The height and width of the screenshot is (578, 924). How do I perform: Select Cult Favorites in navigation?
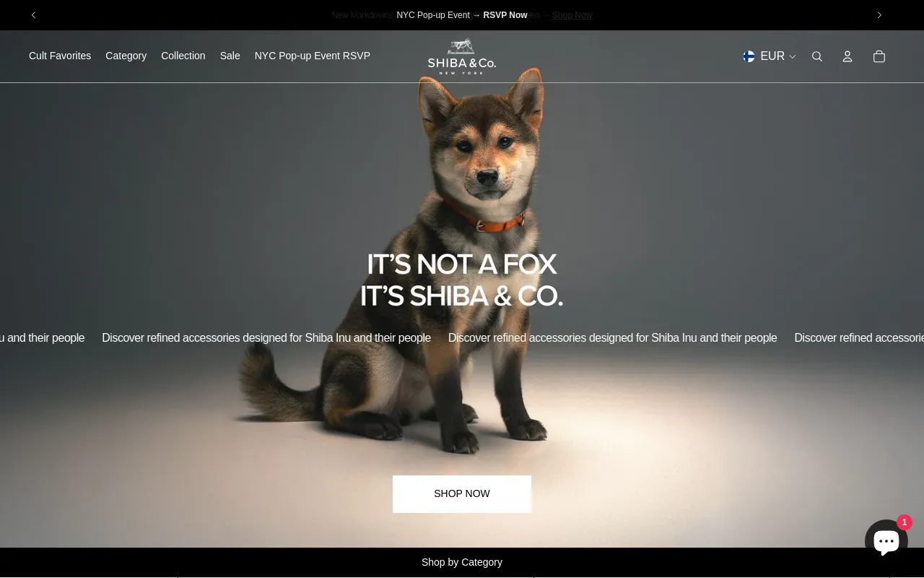60,56
